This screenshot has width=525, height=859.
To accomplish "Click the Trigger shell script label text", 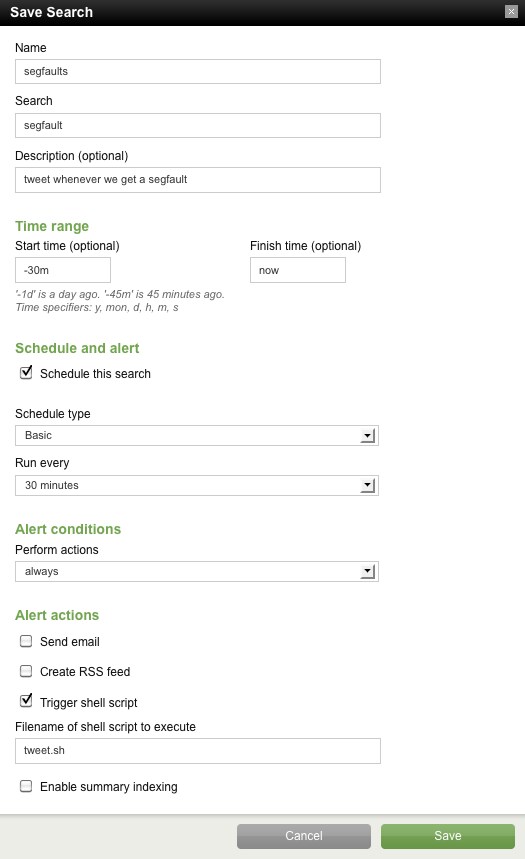I will [x=89, y=702].
